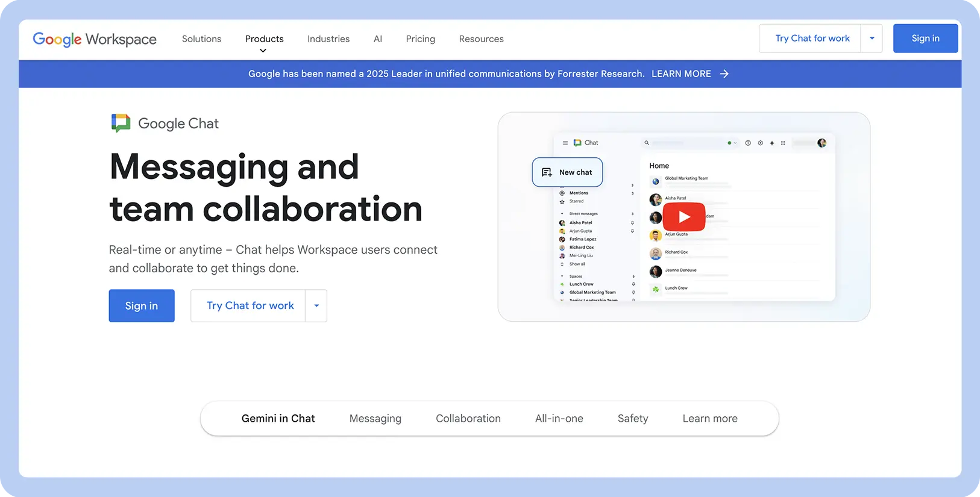Expand the Products menu
The height and width of the screenshot is (497, 980).
coord(264,39)
